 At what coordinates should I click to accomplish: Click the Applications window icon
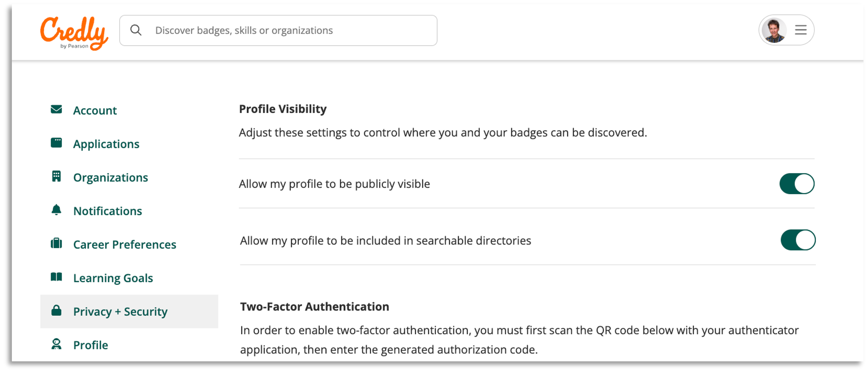(x=56, y=143)
